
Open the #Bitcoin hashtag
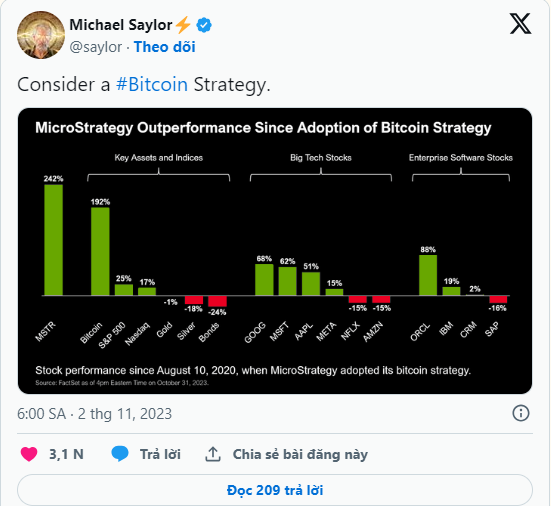click(x=152, y=85)
